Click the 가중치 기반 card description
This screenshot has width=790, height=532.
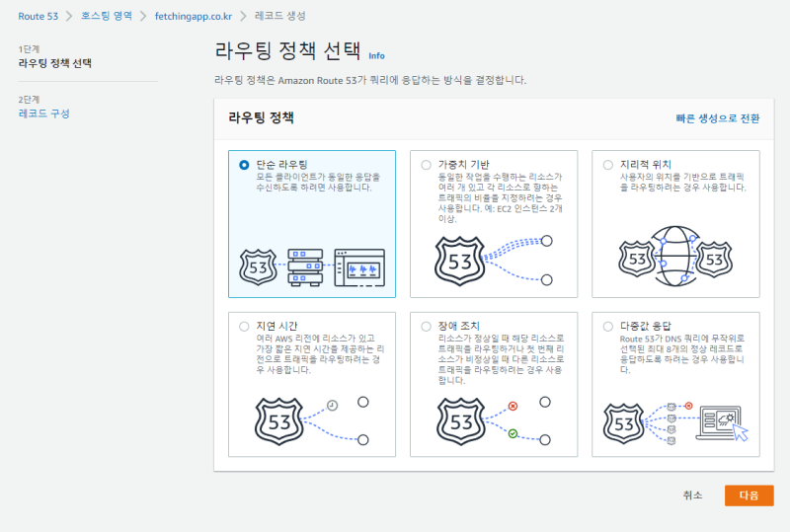click(501, 198)
